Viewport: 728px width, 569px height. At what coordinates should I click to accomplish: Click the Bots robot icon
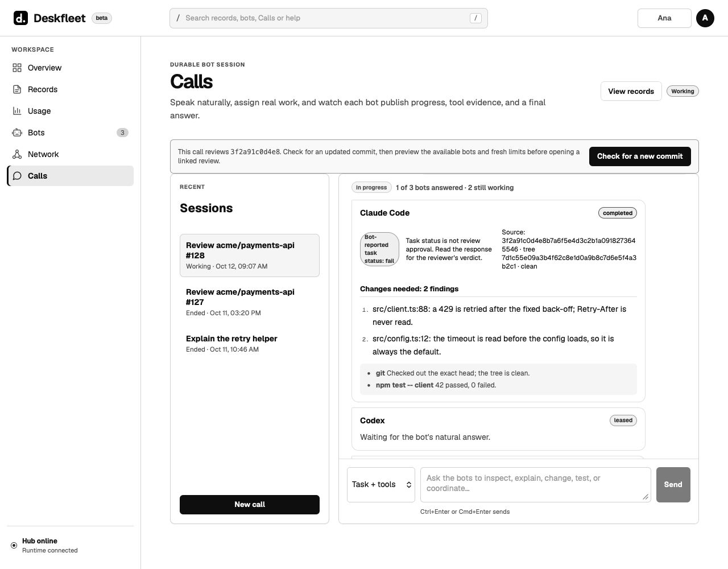(17, 133)
